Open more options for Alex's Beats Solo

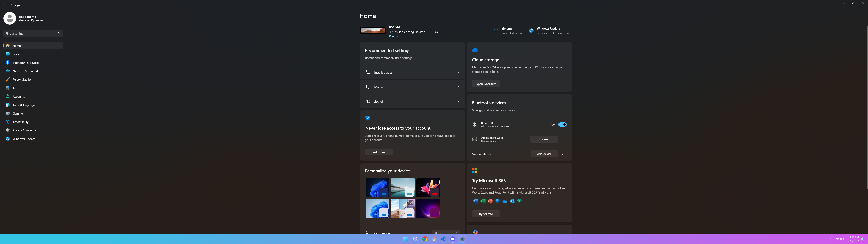coord(562,139)
